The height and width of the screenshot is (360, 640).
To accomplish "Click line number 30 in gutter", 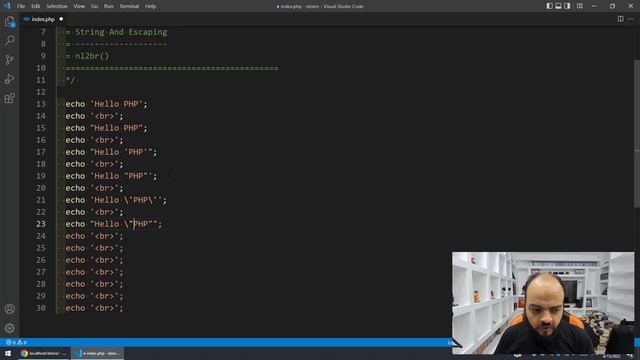I will tap(41, 308).
